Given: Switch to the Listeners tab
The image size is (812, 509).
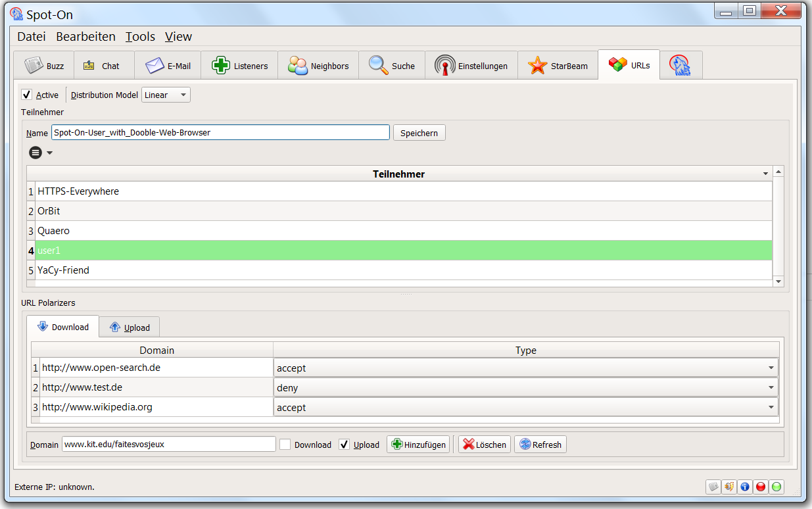Looking at the screenshot, I should [239, 66].
